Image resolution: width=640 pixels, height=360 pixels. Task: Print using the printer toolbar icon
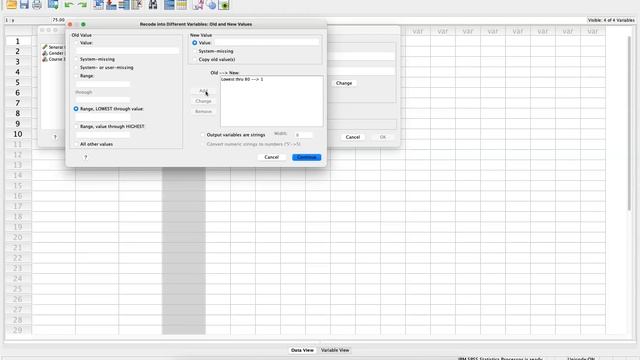coord(37,4)
